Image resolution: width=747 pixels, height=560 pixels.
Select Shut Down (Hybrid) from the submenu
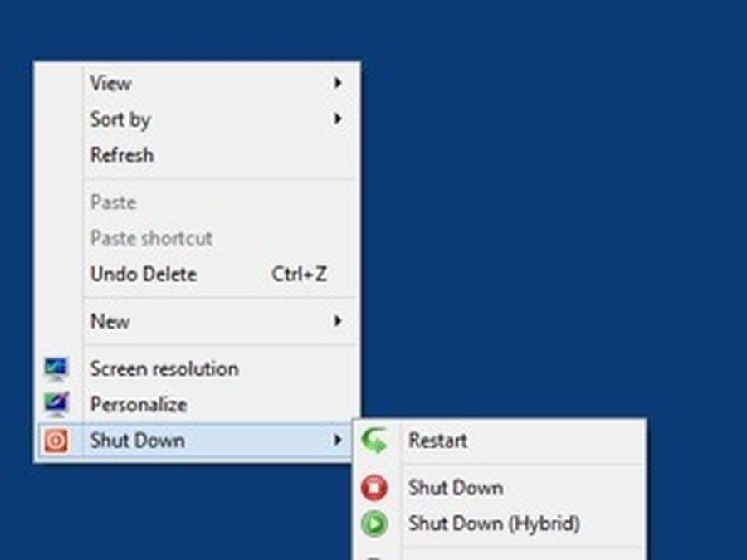point(496,523)
